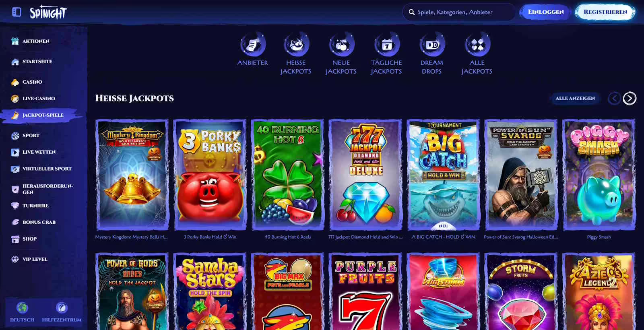Select the Heisse Jackpots flame icon
644x330 pixels.
[296, 44]
